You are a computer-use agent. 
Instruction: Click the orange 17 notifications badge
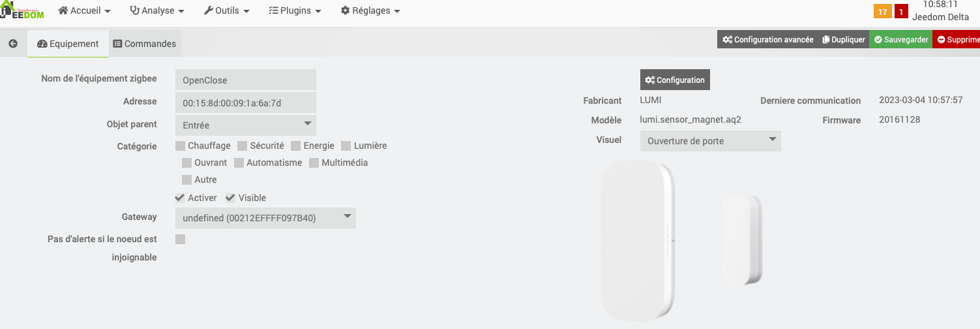(882, 12)
